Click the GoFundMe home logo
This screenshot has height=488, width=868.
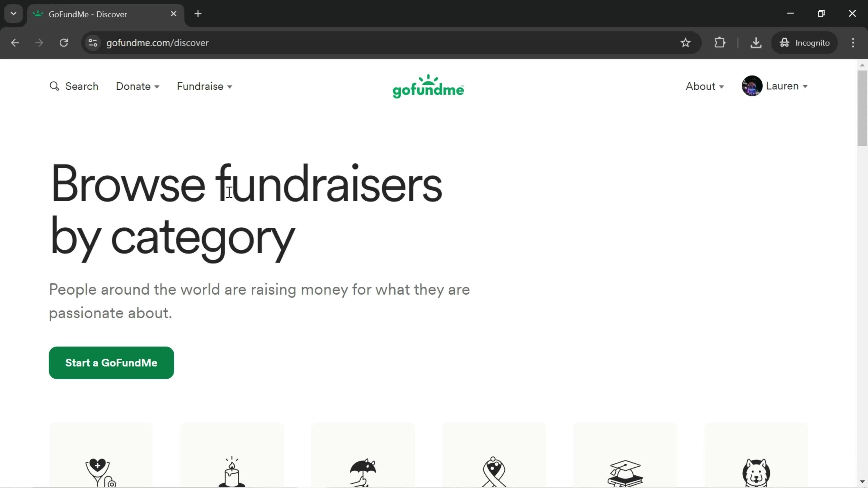tap(428, 86)
